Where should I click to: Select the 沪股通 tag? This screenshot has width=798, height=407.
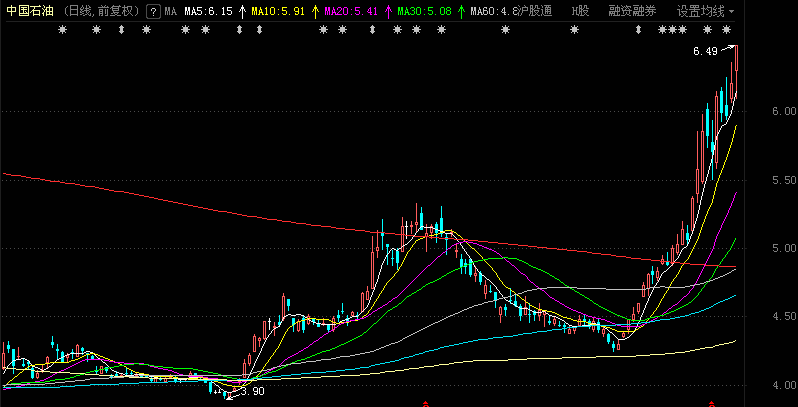click(x=532, y=11)
